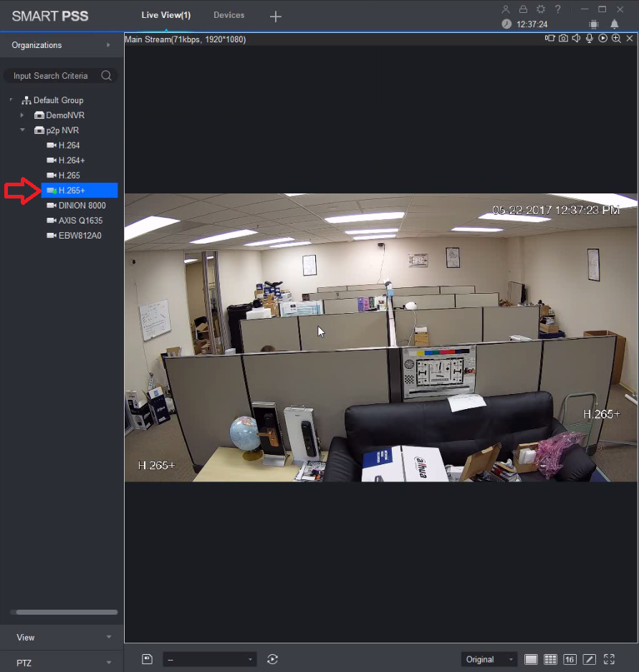The height and width of the screenshot is (672, 639).
Task: Expand the DemoNVR node arrow
Action: coord(22,115)
